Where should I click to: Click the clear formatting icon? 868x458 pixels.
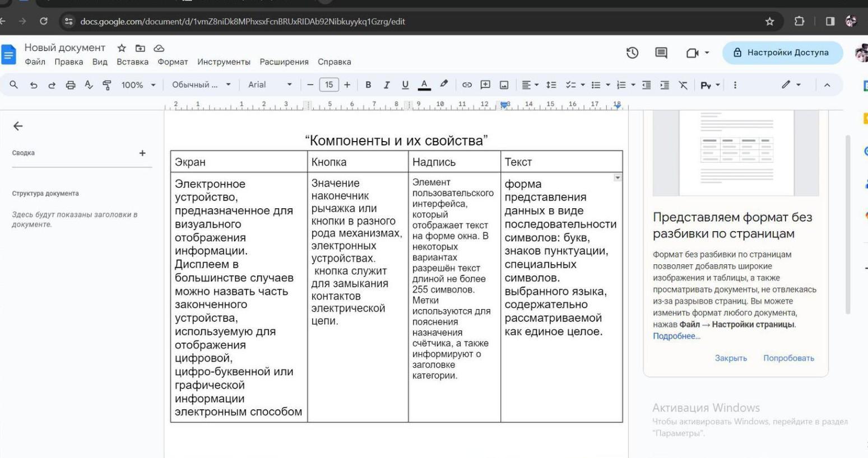683,85
